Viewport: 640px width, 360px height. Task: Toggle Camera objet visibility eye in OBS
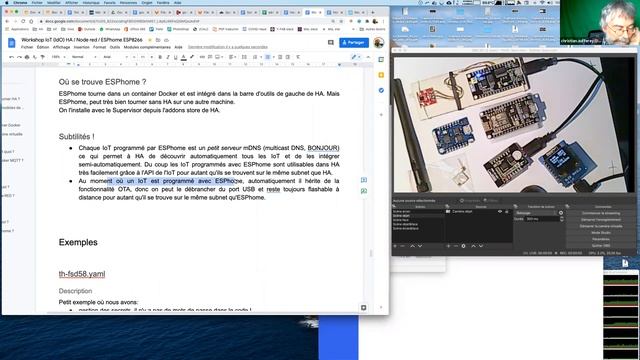[500, 212]
